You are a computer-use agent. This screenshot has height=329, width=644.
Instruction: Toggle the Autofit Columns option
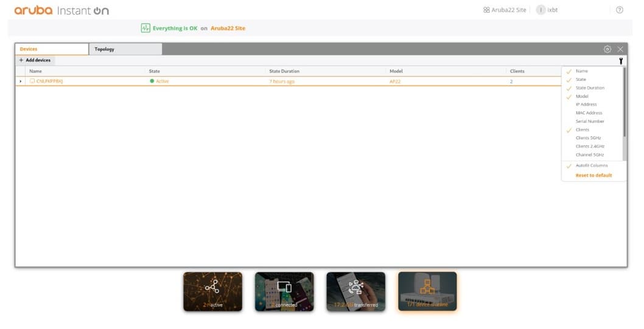(593, 165)
